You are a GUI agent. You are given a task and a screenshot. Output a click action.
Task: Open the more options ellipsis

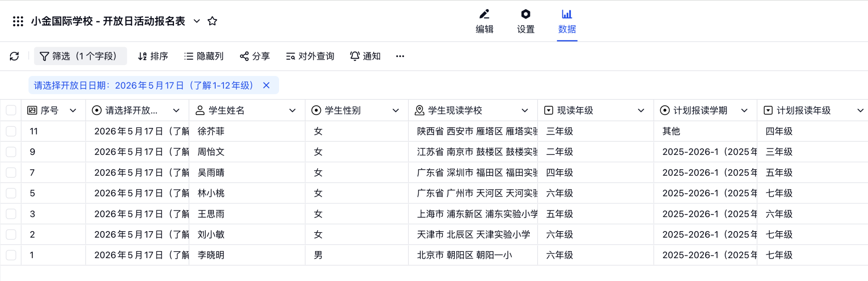(400, 56)
